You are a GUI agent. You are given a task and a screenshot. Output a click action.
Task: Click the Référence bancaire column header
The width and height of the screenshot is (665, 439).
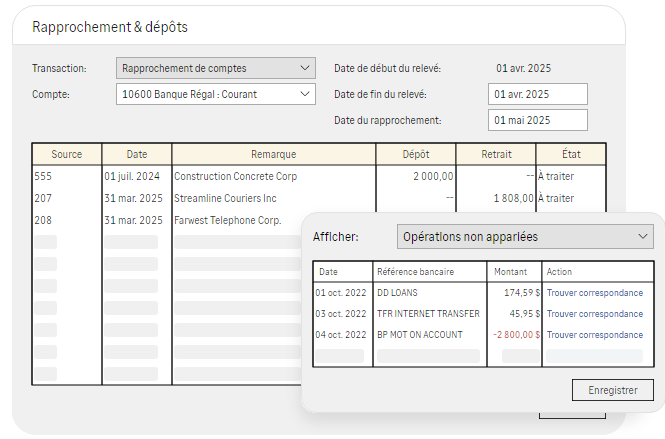415,272
